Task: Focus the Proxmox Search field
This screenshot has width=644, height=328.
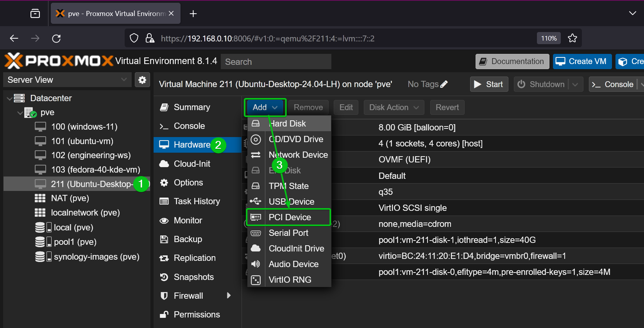Action: click(x=276, y=62)
